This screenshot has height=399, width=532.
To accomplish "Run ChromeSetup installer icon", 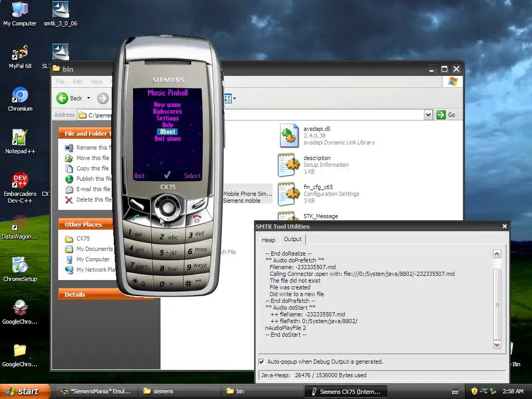I will [20, 270].
